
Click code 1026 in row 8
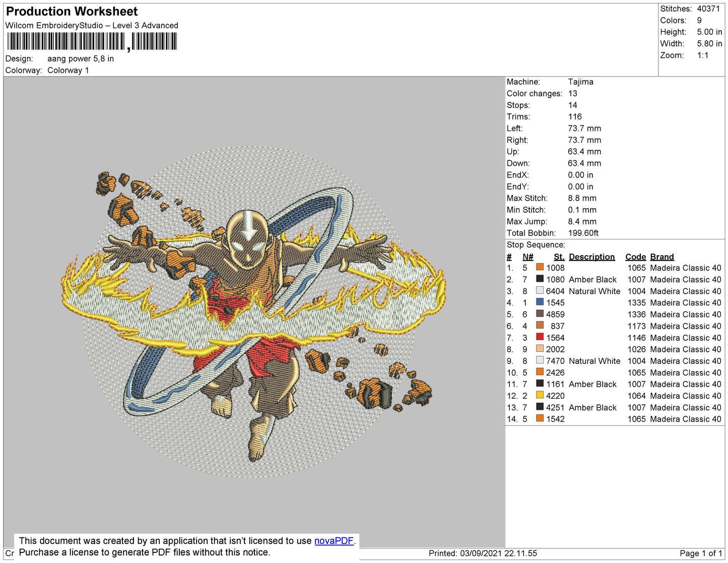pyautogui.click(x=636, y=349)
